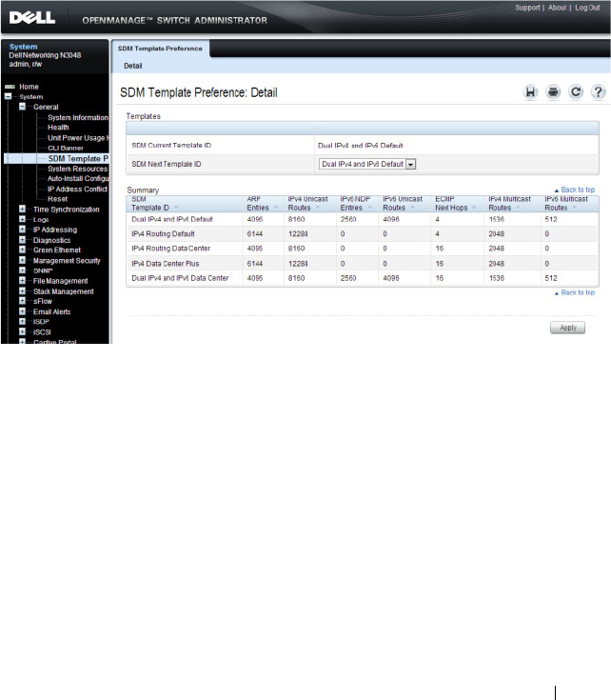Select the IPv4 Routing Data Center row
Viewport: 611px width, 700px height.
coord(363,249)
